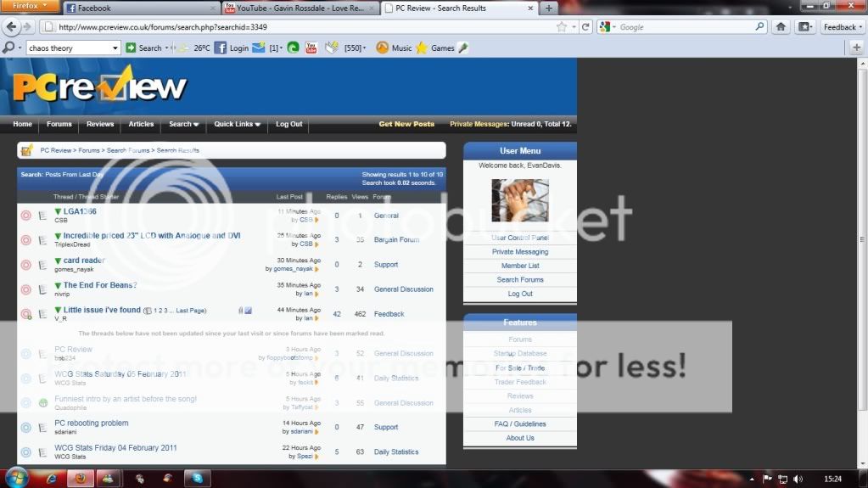
Task: Switch to the Facebook tab
Action: pyautogui.click(x=140, y=8)
